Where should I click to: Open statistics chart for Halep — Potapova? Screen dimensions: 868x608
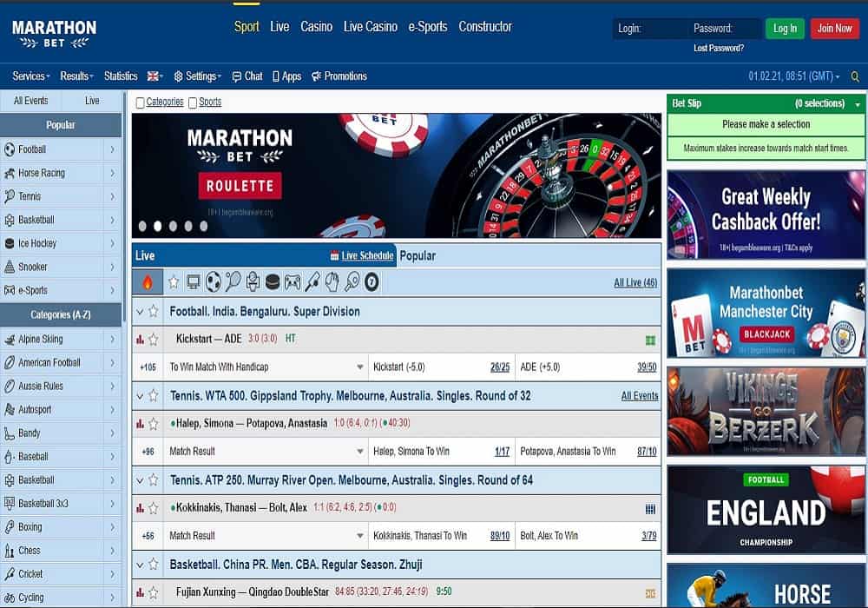pos(140,424)
